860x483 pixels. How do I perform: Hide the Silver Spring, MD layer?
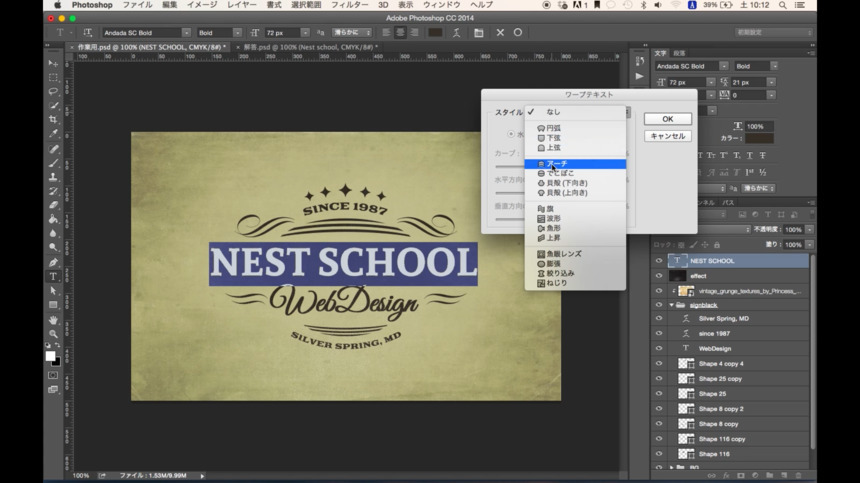point(659,319)
